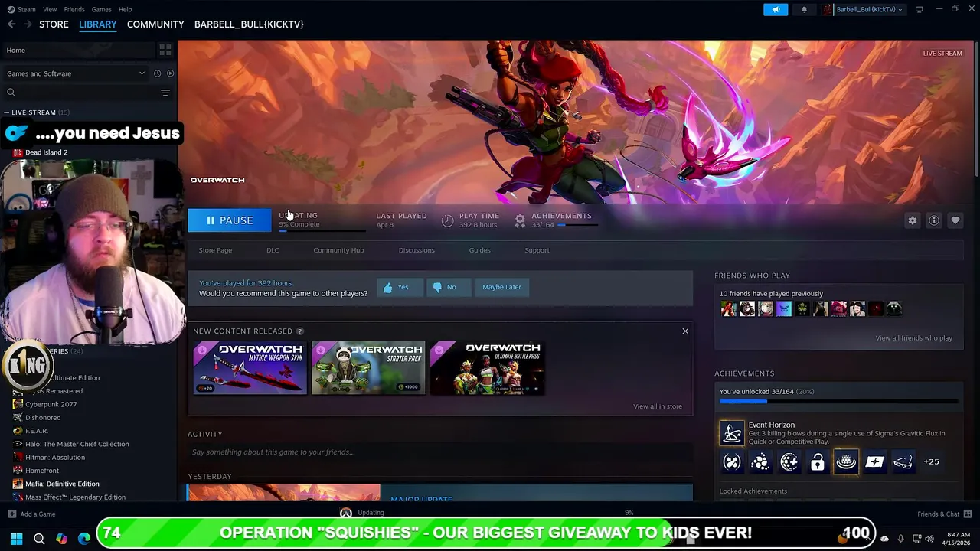
Task: Pause the Overwatch update
Action: coord(230,220)
